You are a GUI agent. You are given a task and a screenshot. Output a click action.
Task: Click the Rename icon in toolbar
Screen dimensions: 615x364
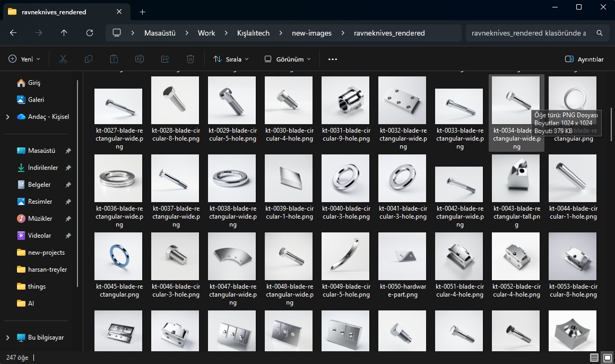click(139, 59)
